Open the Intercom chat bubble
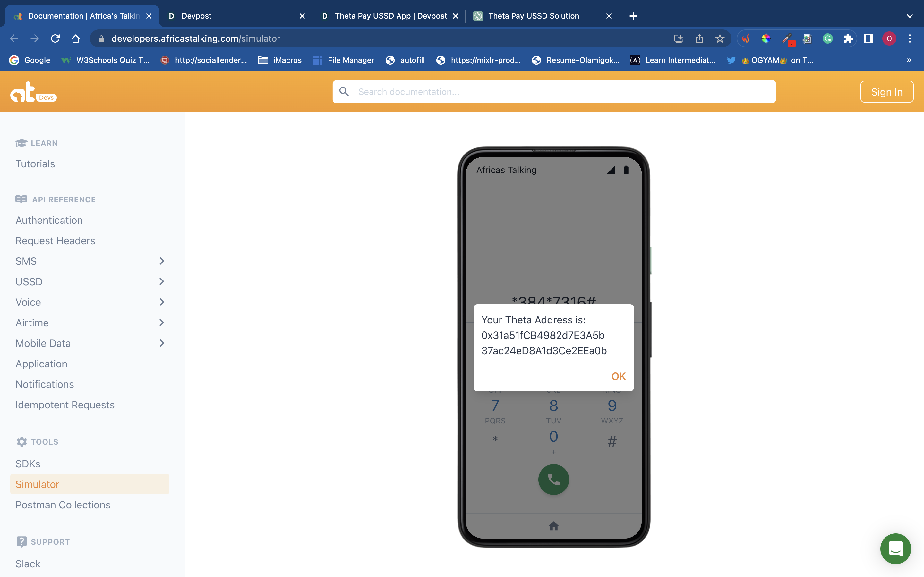The width and height of the screenshot is (924, 577). click(x=895, y=548)
